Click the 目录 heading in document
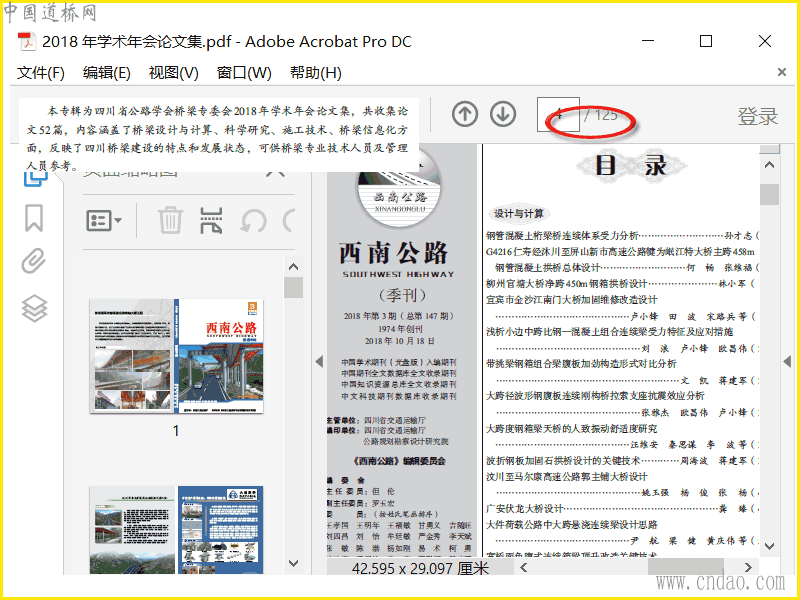800x600 pixels. (x=631, y=165)
